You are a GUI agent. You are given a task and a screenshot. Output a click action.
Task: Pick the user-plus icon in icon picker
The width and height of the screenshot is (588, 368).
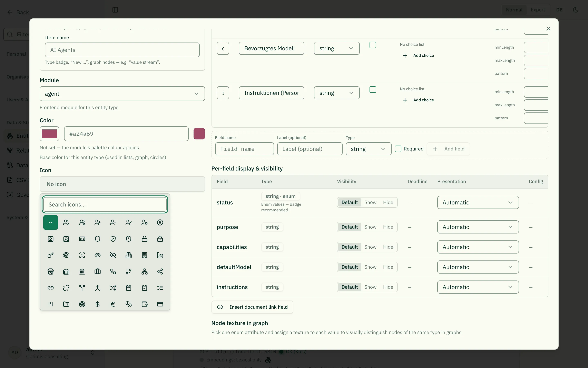tap(97, 222)
